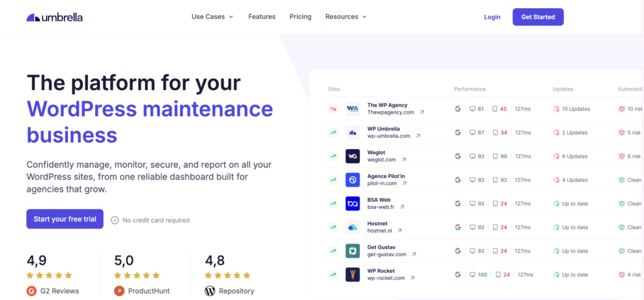Click the Agence Pilot'in site name
Viewport: 644px width, 300px height.
[386, 176]
